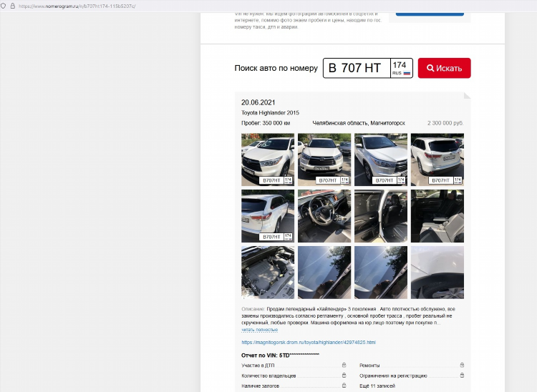This screenshot has width=537, height=392.
Task: Click the plate number field B 707 HT
Action: [x=357, y=68]
